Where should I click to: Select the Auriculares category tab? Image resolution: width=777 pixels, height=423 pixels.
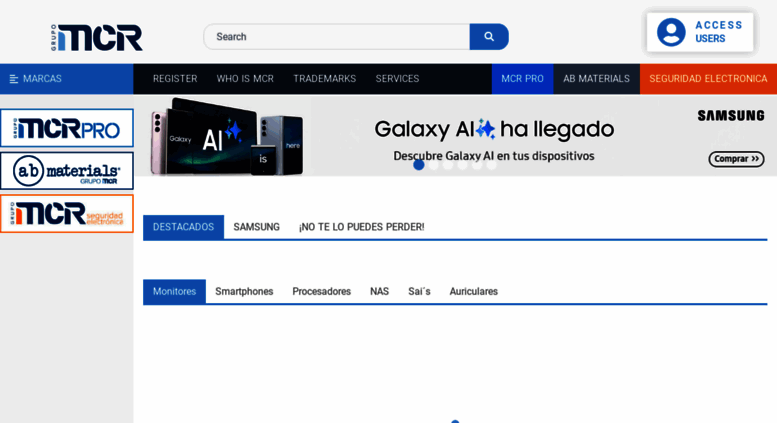pos(474,291)
